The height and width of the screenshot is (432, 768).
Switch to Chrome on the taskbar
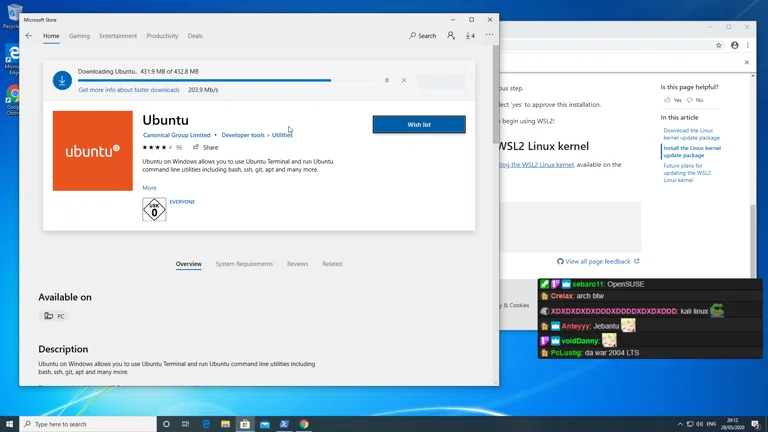(x=304, y=424)
